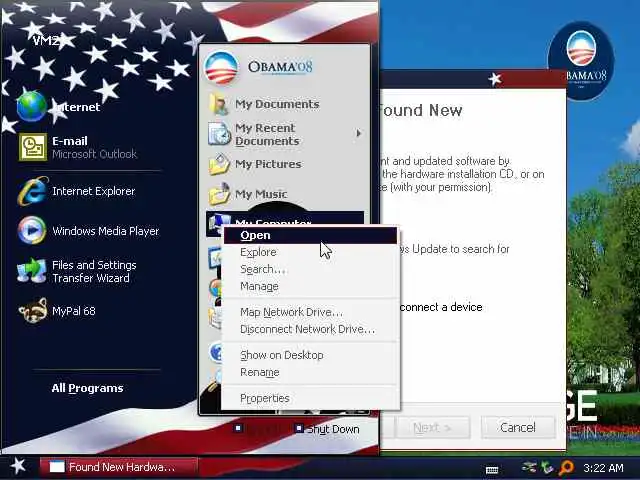Choose Open from the context menu
This screenshot has height=480, width=640.
tap(310, 236)
